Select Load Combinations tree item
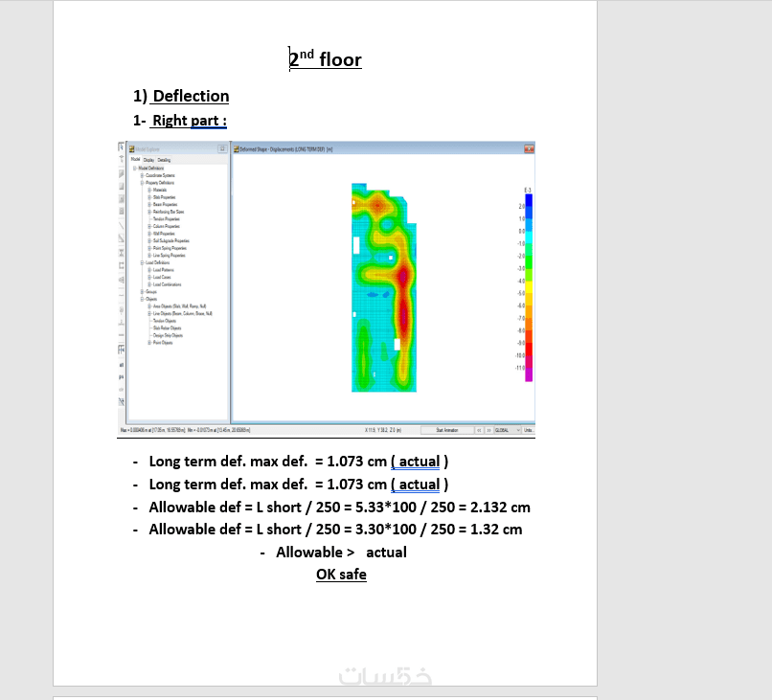772x700 pixels. 168,284
